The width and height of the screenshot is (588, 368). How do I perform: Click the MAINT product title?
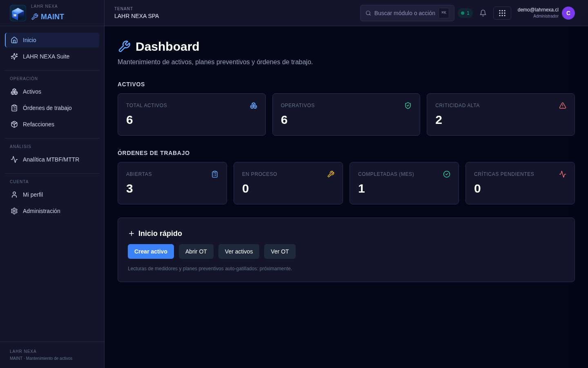tap(52, 17)
